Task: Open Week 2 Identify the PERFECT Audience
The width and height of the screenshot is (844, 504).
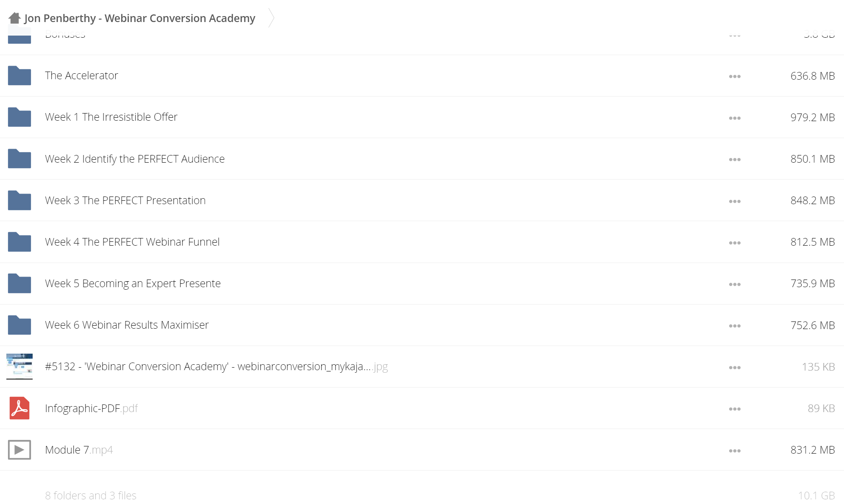Action: 135,159
